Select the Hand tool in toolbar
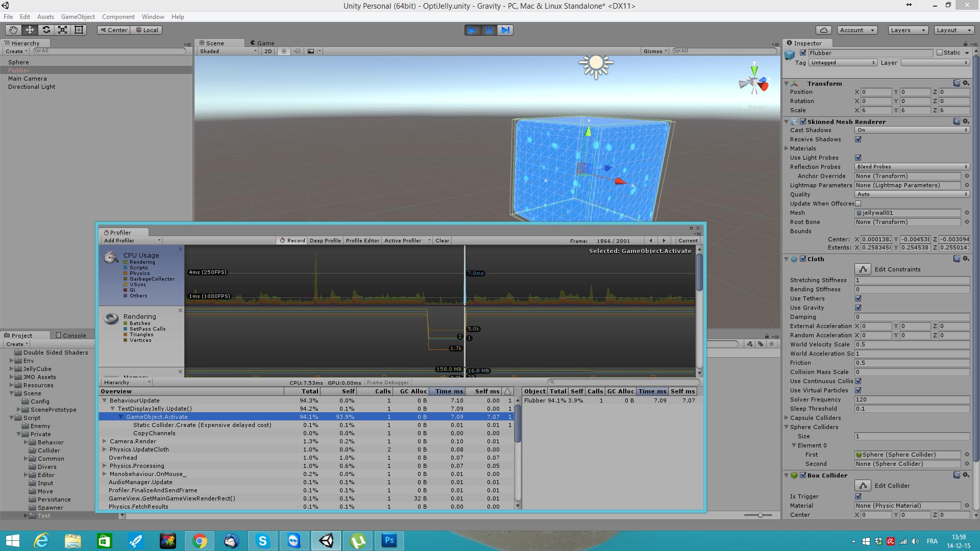Image resolution: width=980 pixels, height=551 pixels. pos(13,30)
